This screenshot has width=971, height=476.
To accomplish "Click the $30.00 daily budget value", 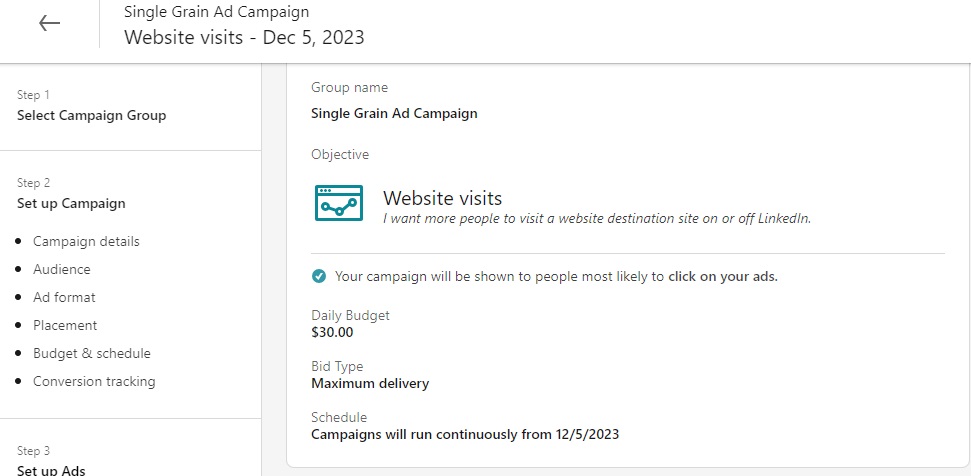I will click(x=332, y=332).
